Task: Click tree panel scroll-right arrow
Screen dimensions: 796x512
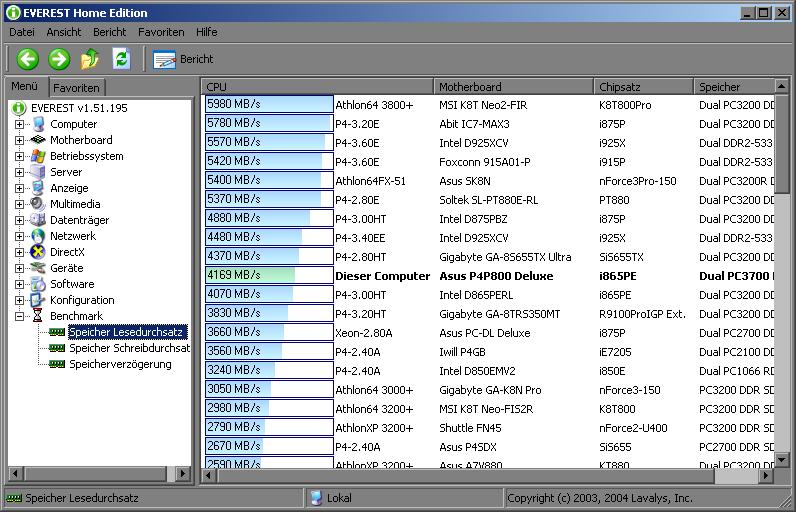Action: tap(183, 474)
